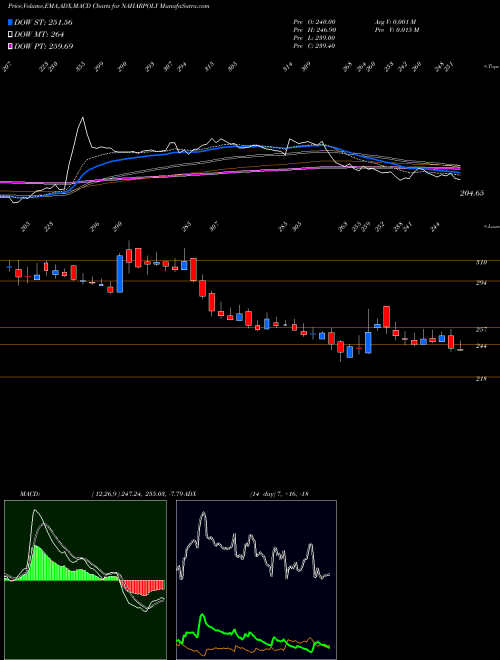
Task: Click the ADX '(14 day) 7, +16, -18' text
Action: [279, 493]
